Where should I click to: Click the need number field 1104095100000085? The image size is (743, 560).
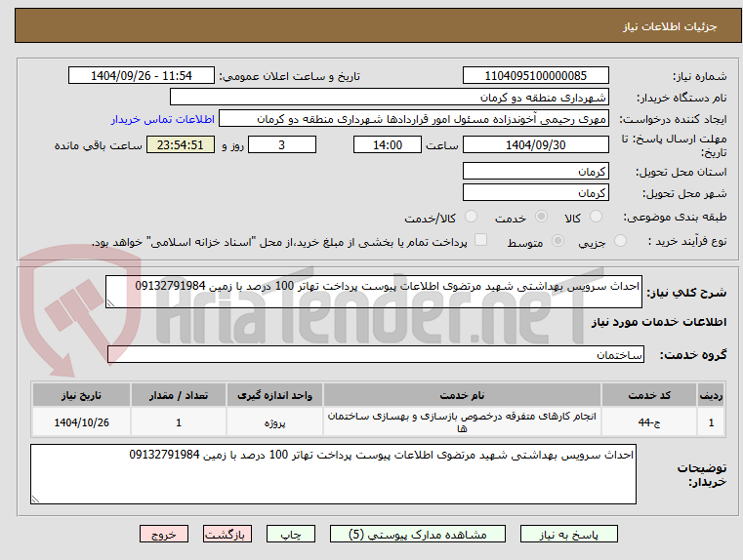[x=535, y=75]
